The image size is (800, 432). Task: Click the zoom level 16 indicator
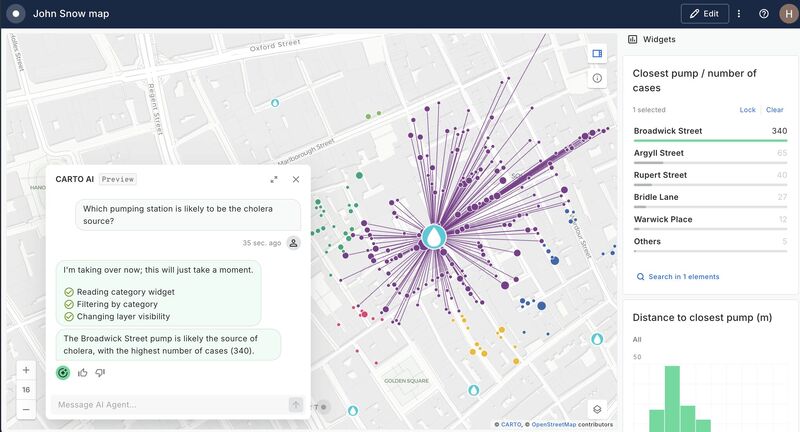(26, 390)
